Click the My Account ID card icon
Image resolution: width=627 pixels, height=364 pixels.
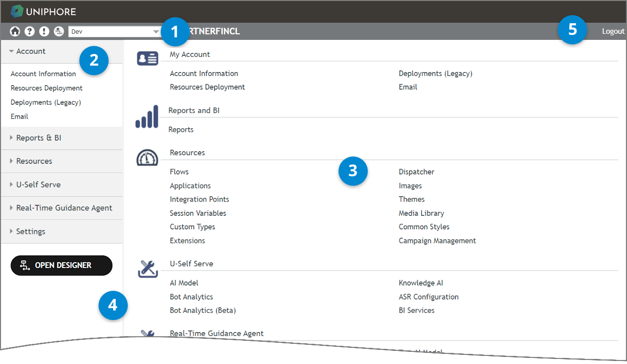tap(148, 59)
